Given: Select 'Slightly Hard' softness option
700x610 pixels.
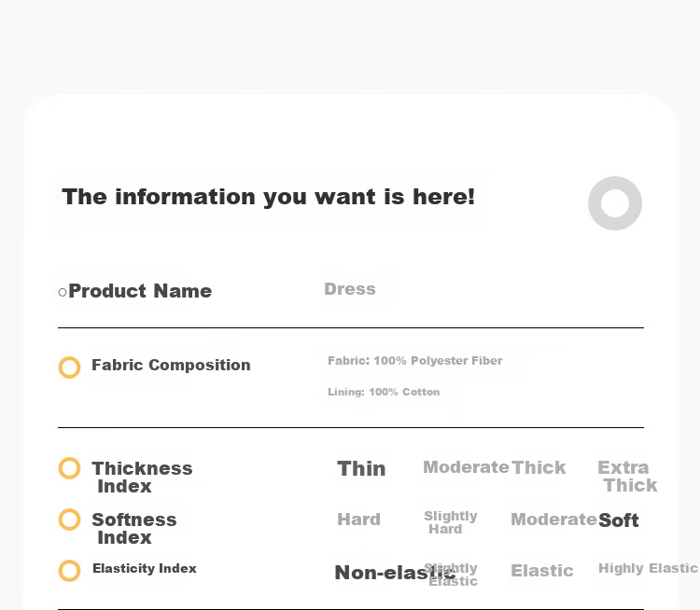Looking at the screenshot, I should (x=451, y=522).
